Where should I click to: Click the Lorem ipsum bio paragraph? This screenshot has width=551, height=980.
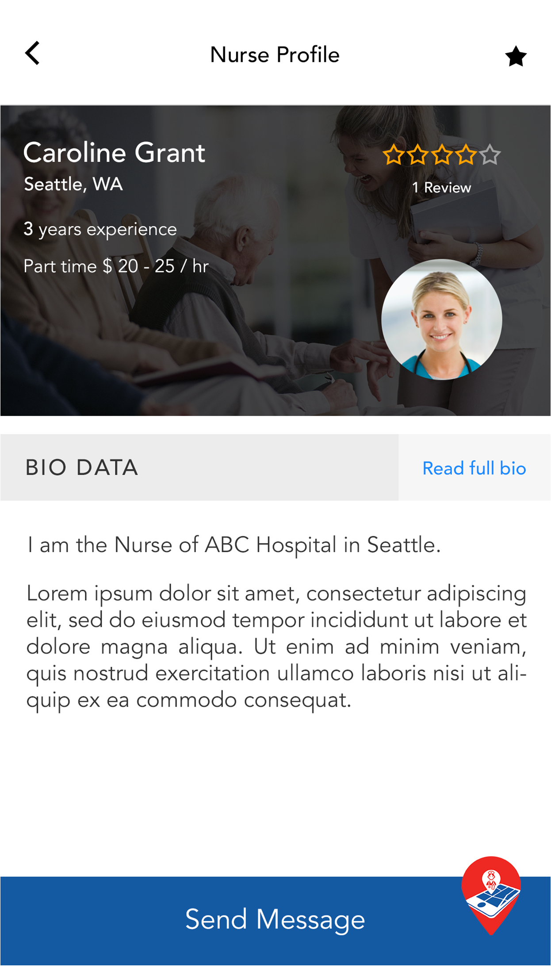276,646
